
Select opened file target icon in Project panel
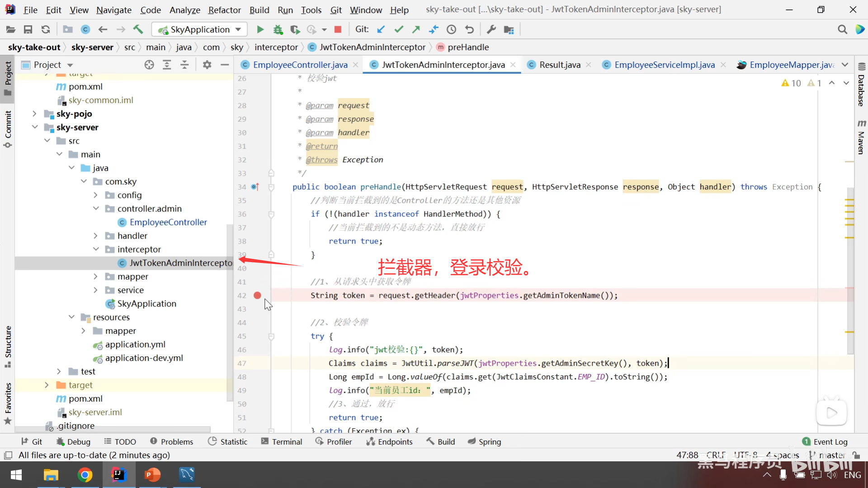149,65
